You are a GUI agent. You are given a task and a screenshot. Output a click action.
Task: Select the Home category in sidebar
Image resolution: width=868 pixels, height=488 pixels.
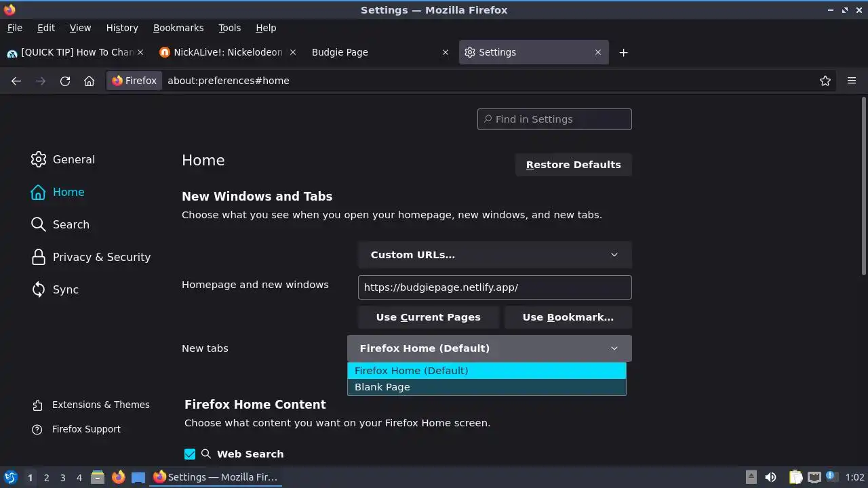[x=58, y=192]
